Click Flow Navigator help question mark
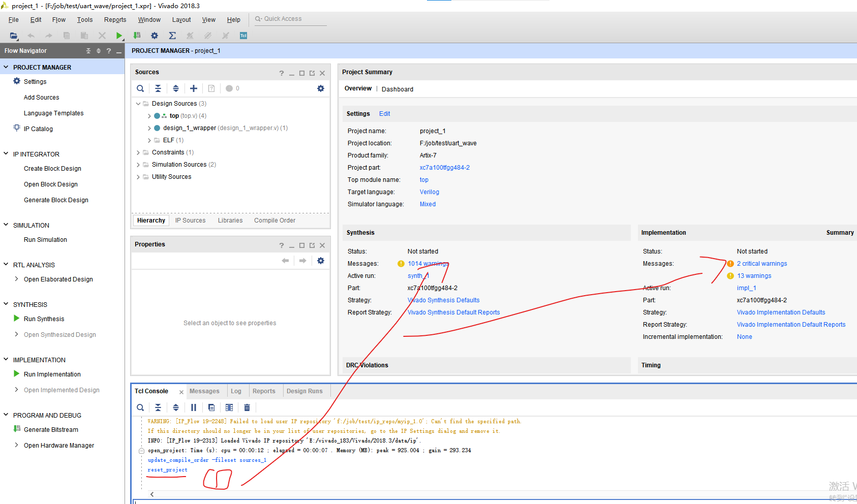Screen dimensions: 857x504 pyautogui.click(x=109, y=51)
